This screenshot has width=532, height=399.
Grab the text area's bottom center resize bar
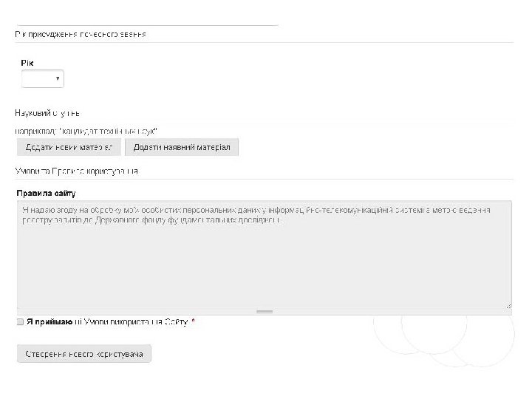coord(265,312)
